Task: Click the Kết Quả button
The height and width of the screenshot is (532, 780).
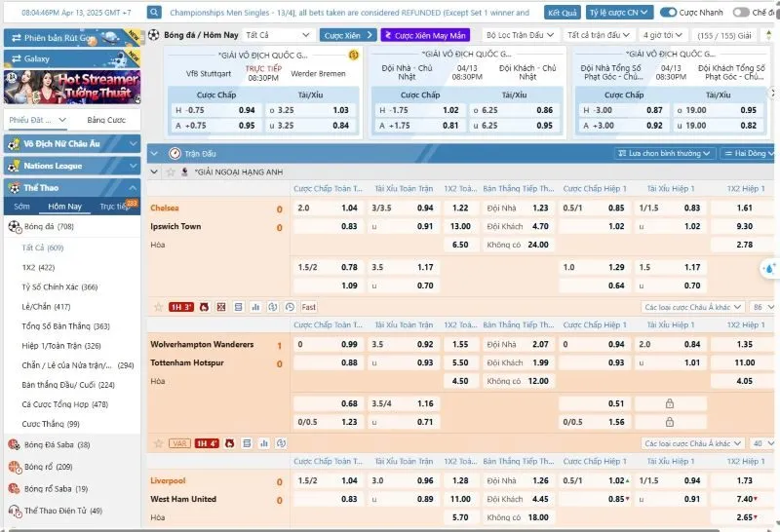Action: click(562, 13)
